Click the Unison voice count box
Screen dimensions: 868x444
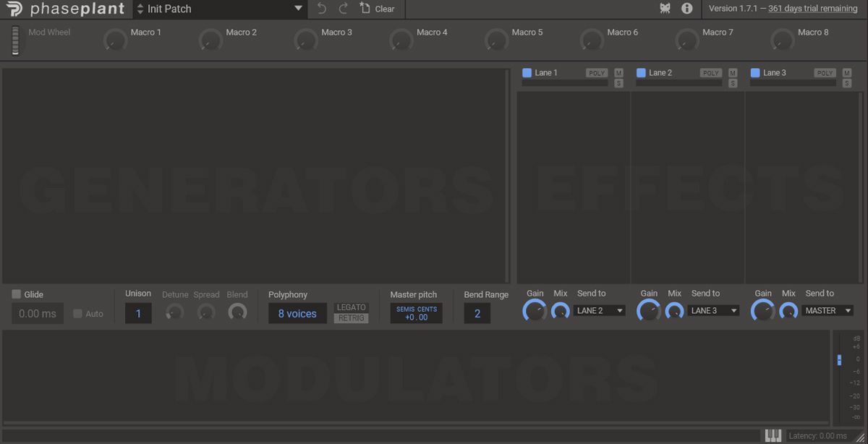[138, 314]
